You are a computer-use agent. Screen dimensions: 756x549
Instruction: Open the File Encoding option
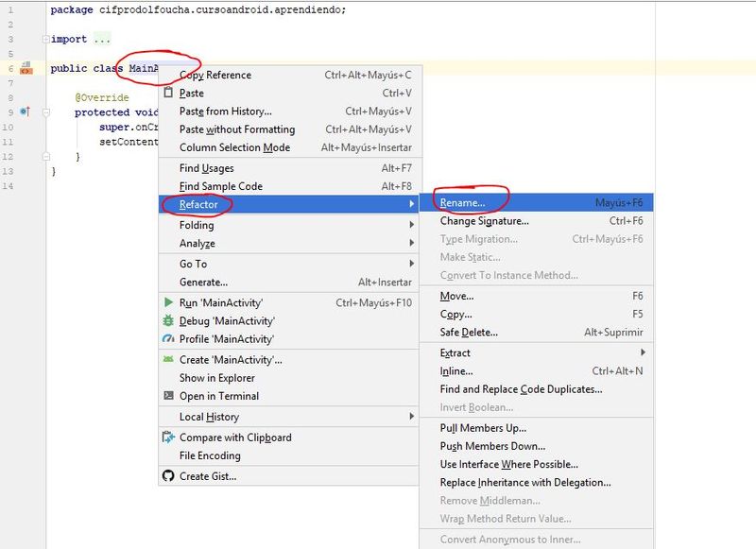tap(289, 455)
